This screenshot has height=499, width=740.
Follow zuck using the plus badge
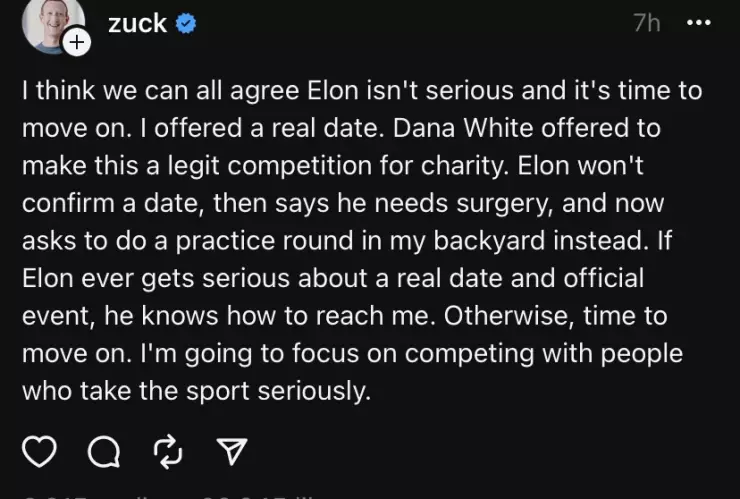click(x=77, y=42)
